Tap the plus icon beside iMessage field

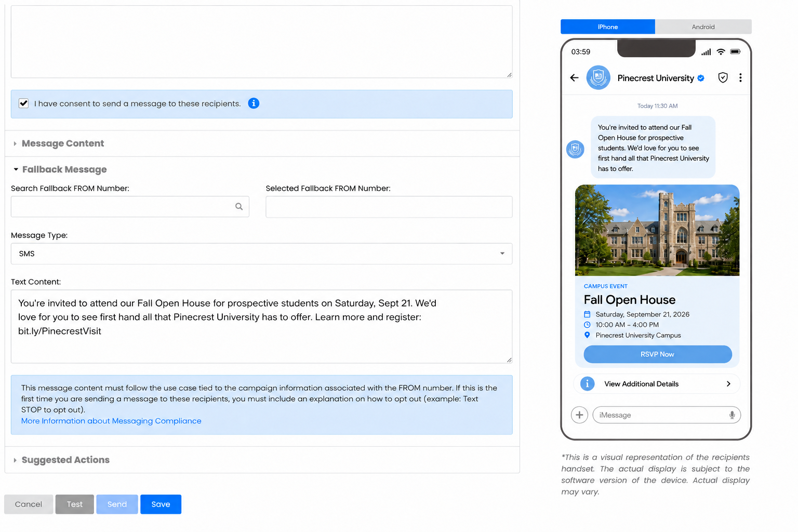pos(579,415)
